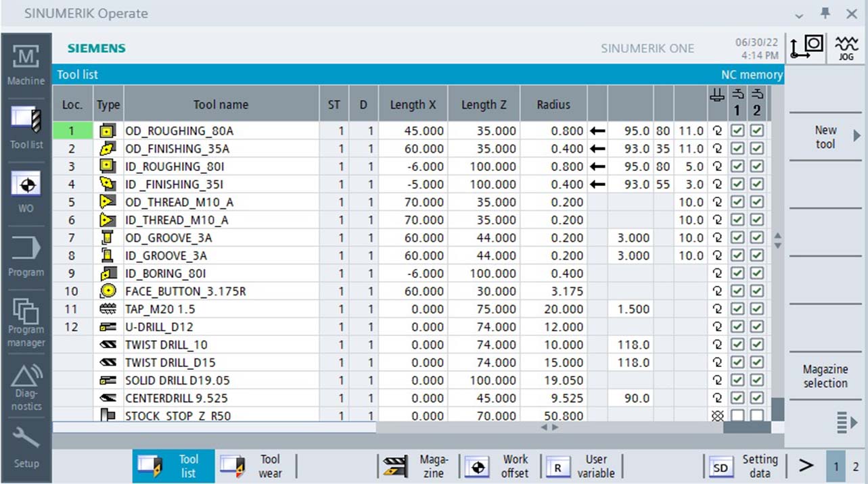Click the Tool name column header

(221, 105)
